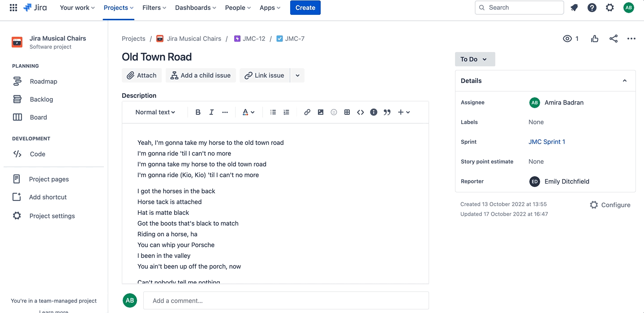
Task: Toggle bold formatting
Action: coord(198,112)
